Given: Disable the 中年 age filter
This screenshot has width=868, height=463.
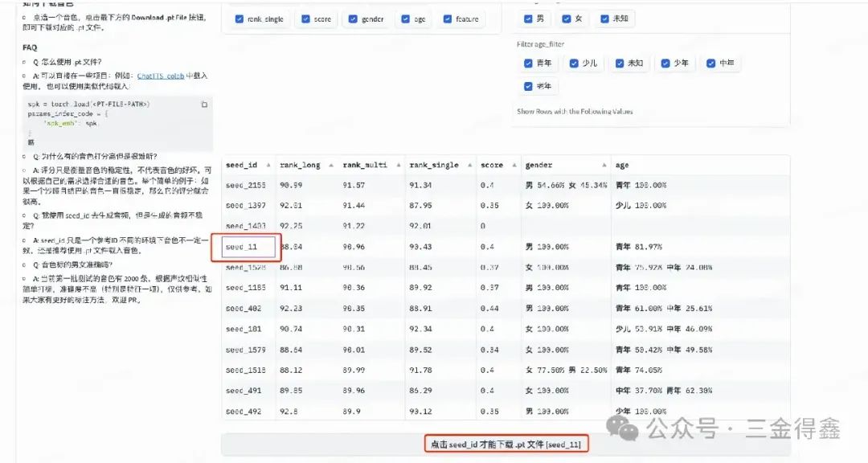Looking at the screenshot, I should pyautogui.click(x=710, y=63).
